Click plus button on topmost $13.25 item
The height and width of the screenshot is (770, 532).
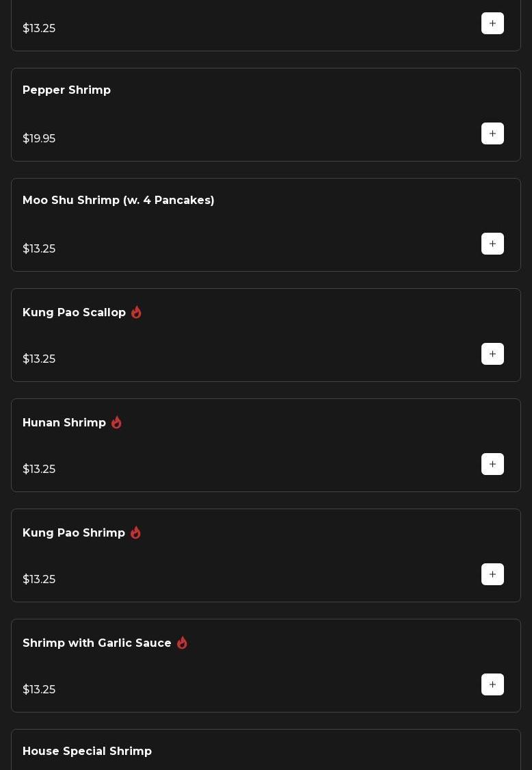click(x=492, y=23)
